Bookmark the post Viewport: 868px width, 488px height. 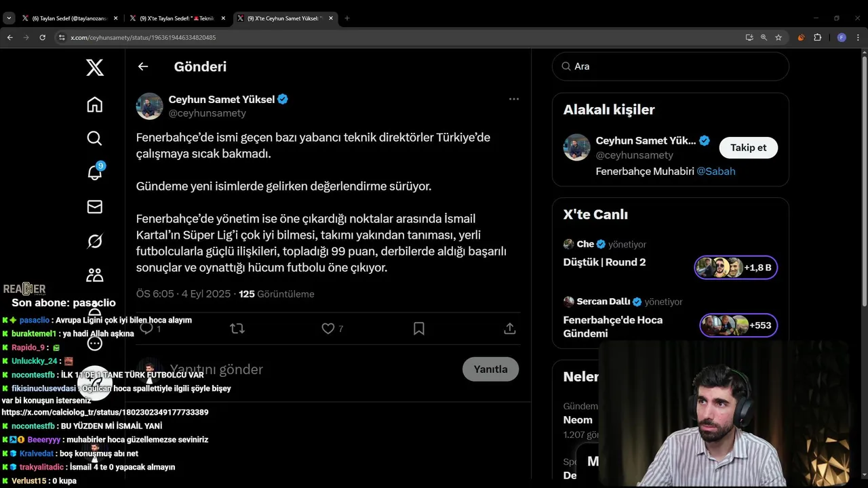coord(419,329)
